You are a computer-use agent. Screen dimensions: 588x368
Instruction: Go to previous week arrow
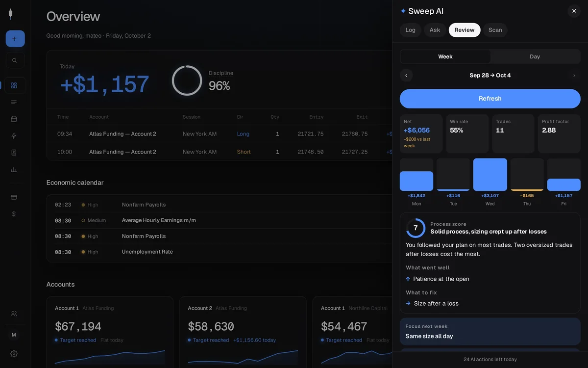[406, 76]
